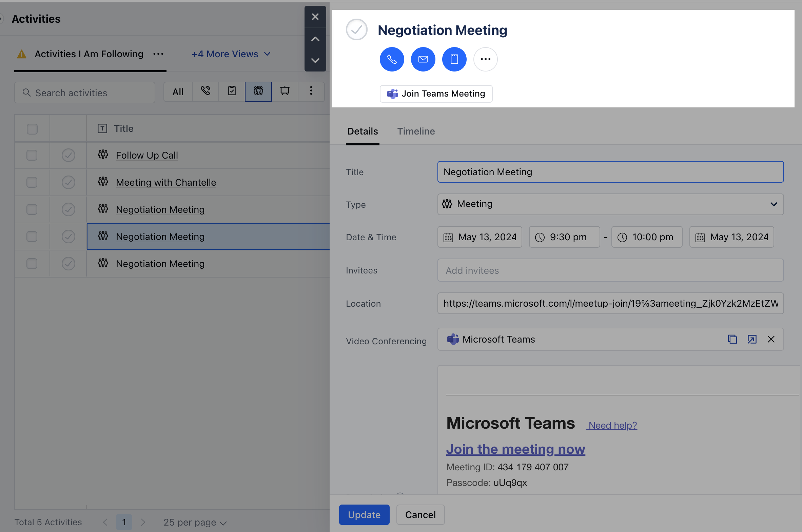Image resolution: width=802 pixels, height=532 pixels.
Task: Expand the +4 More Views list
Action: [230, 54]
